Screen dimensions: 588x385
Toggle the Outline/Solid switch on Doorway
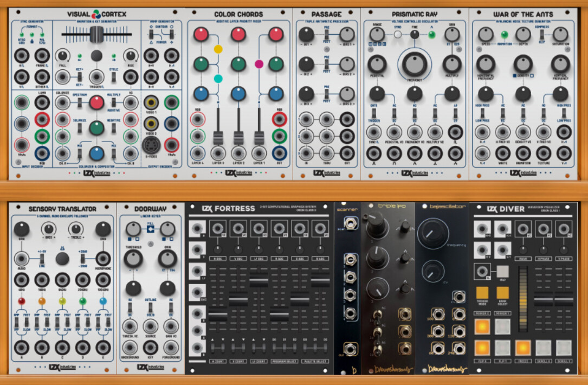[150, 308]
